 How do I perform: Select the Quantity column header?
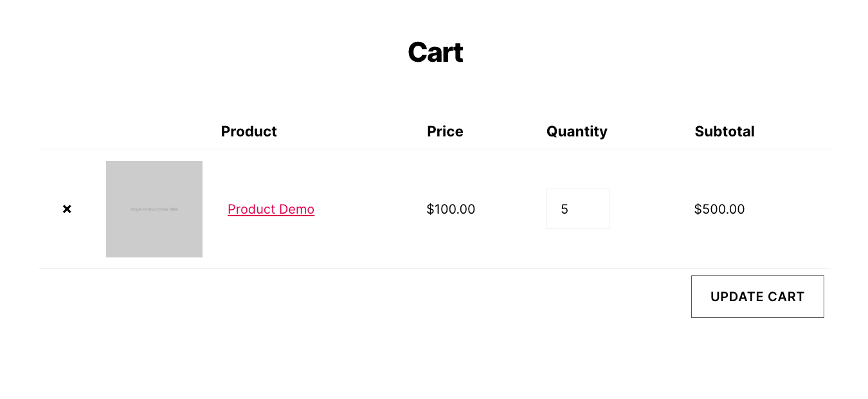point(577,131)
